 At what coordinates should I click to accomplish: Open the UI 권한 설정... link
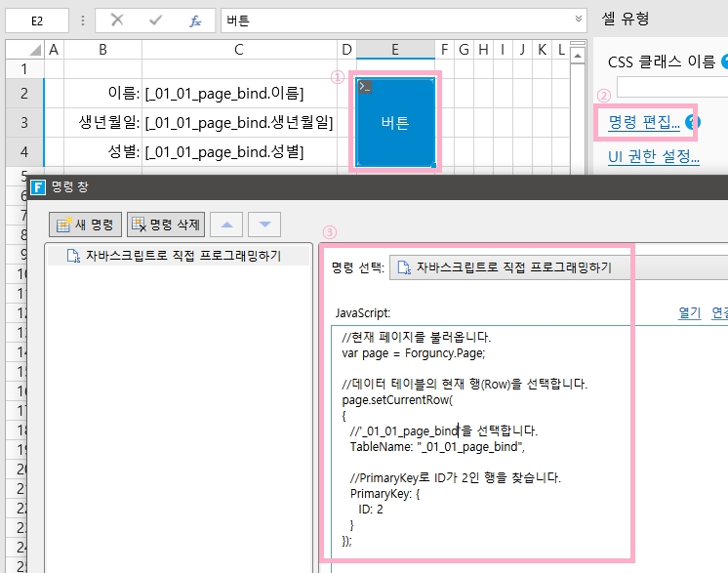click(x=653, y=155)
